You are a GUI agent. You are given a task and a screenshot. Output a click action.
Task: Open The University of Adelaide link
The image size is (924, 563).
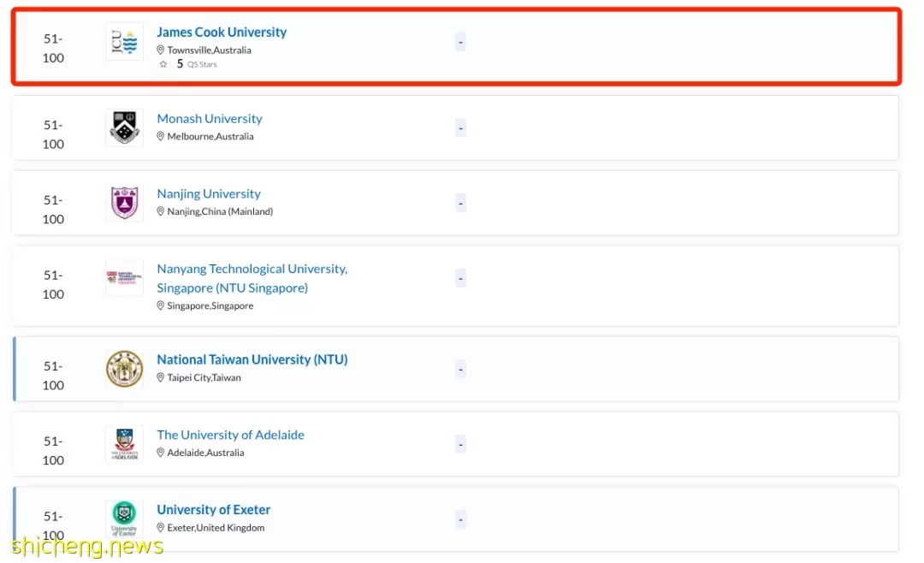(x=230, y=435)
